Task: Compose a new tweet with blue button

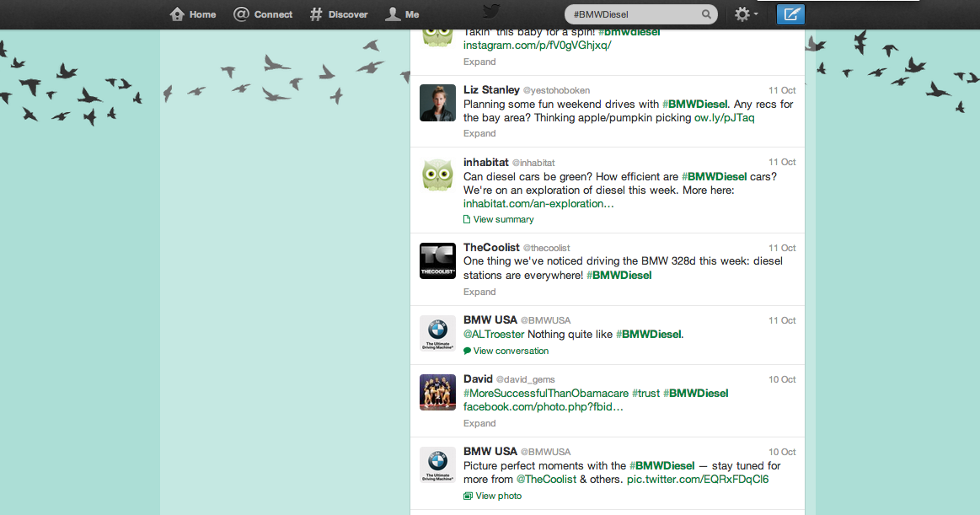Action: point(790,14)
